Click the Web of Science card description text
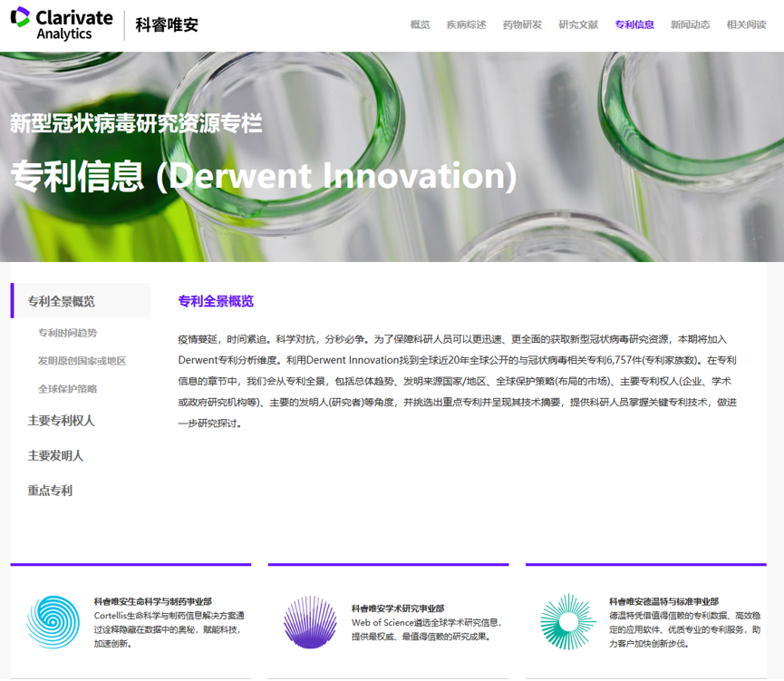Image resolution: width=784 pixels, height=681 pixels. [x=427, y=629]
